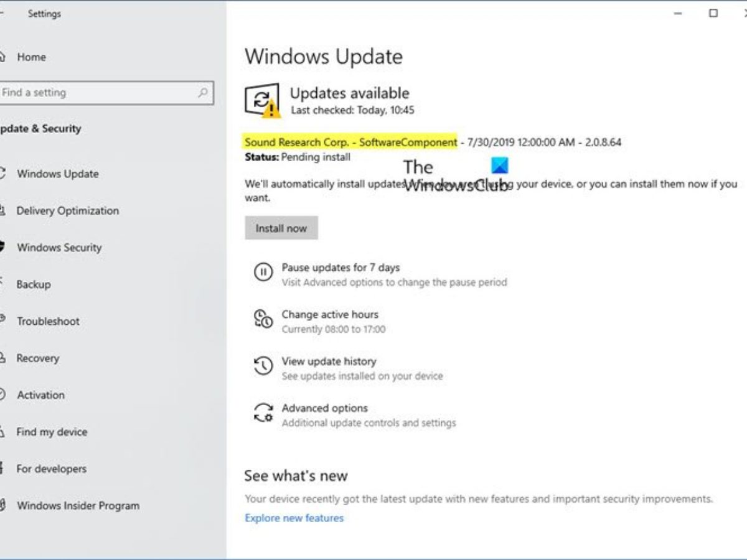Open Windows Insider Program page

(78, 506)
